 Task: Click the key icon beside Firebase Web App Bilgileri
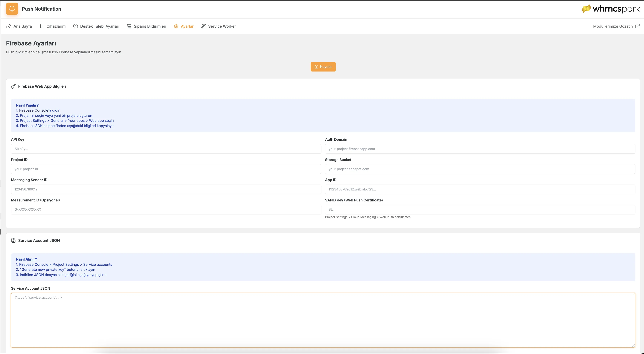coord(13,86)
